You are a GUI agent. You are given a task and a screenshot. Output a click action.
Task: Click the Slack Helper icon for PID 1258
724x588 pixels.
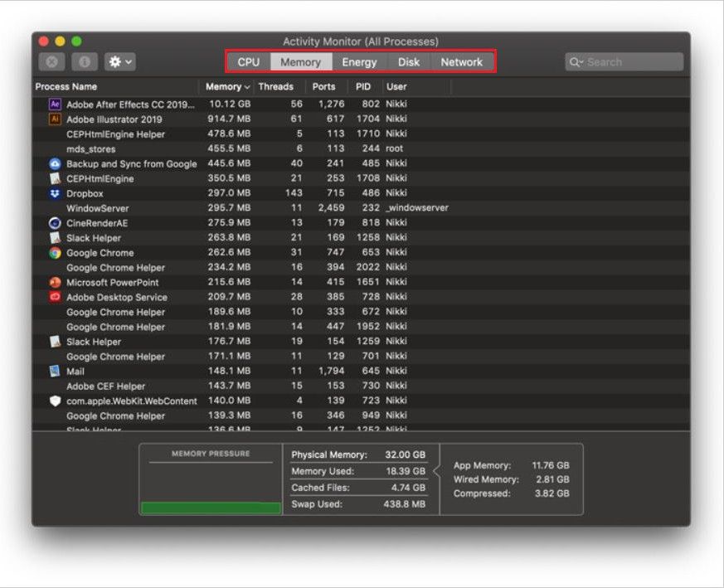pyautogui.click(x=55, y=238)
